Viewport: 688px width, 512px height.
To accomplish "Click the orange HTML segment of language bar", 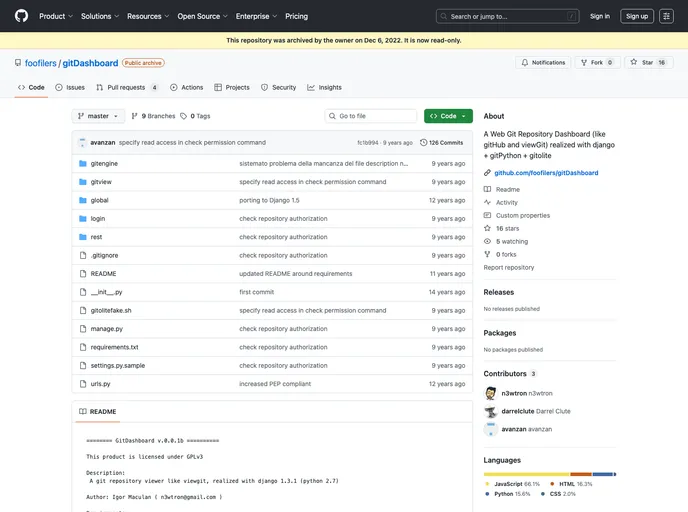I will [x=581, y=474].
